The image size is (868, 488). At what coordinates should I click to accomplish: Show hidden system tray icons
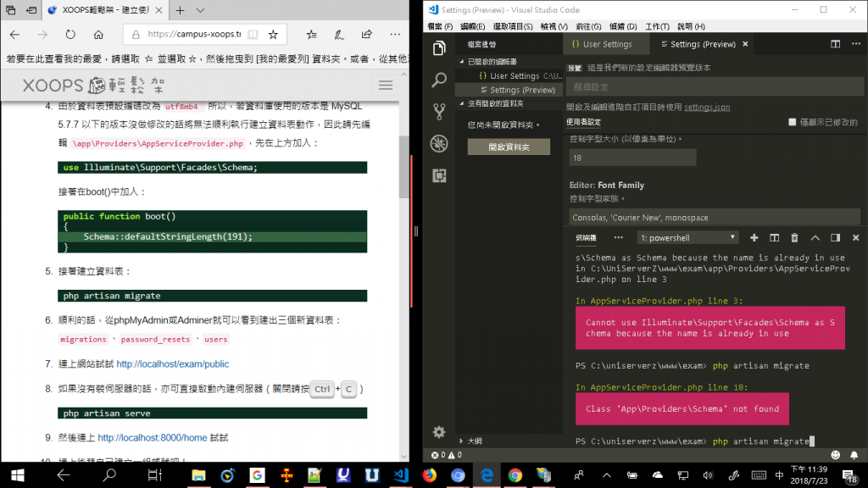pos(607,475)
